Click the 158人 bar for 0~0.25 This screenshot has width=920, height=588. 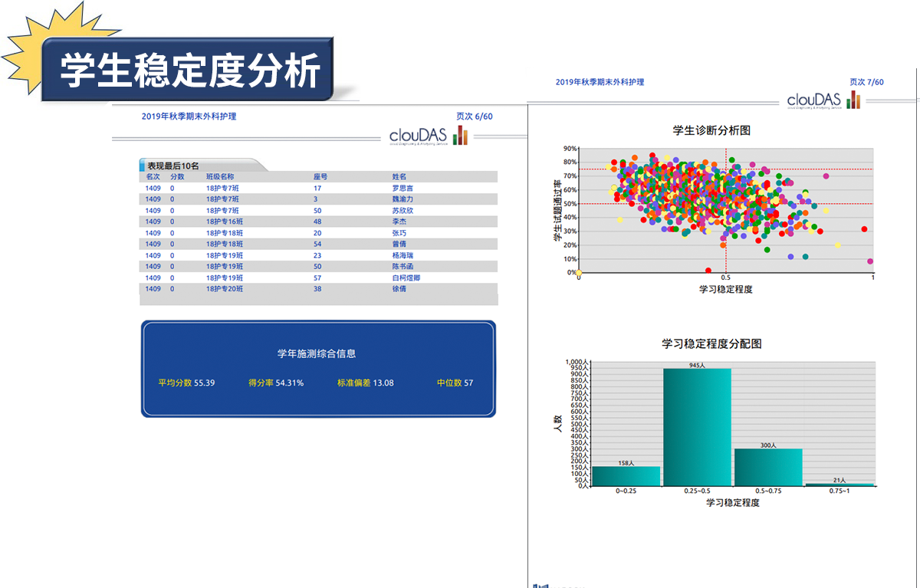coord(626,475)
